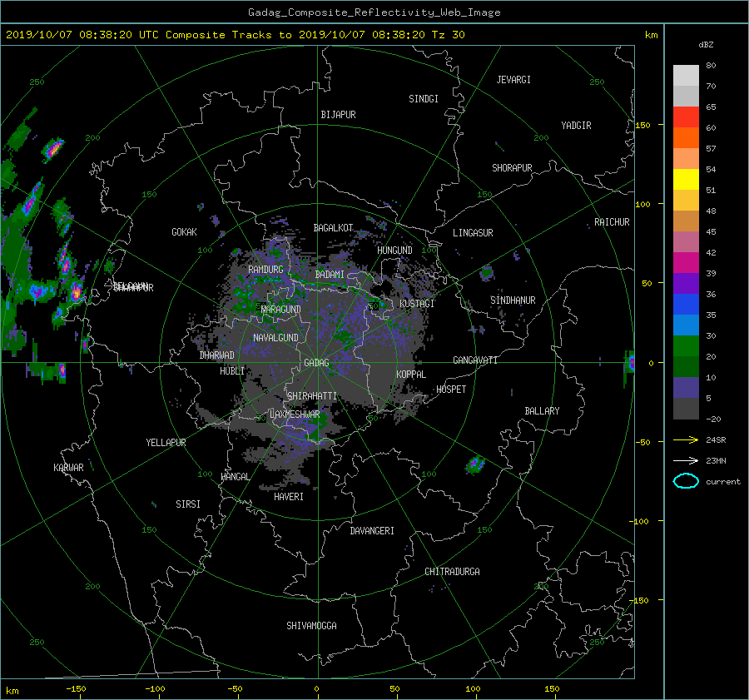Click the SINDGI city label
This screenshot has height=700, width=749.
pyautogui.click(x=424, y=99)
